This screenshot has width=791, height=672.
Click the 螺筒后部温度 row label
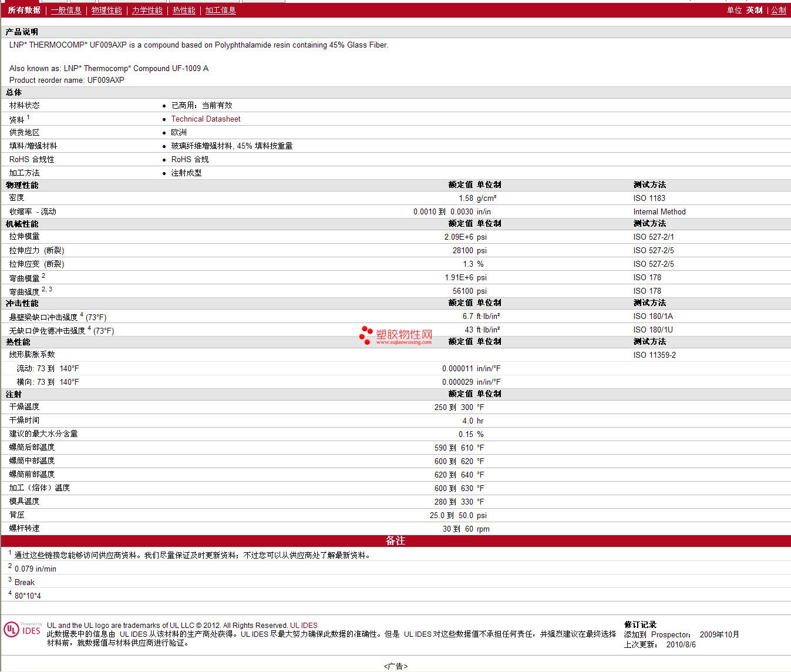click(32, 447)
